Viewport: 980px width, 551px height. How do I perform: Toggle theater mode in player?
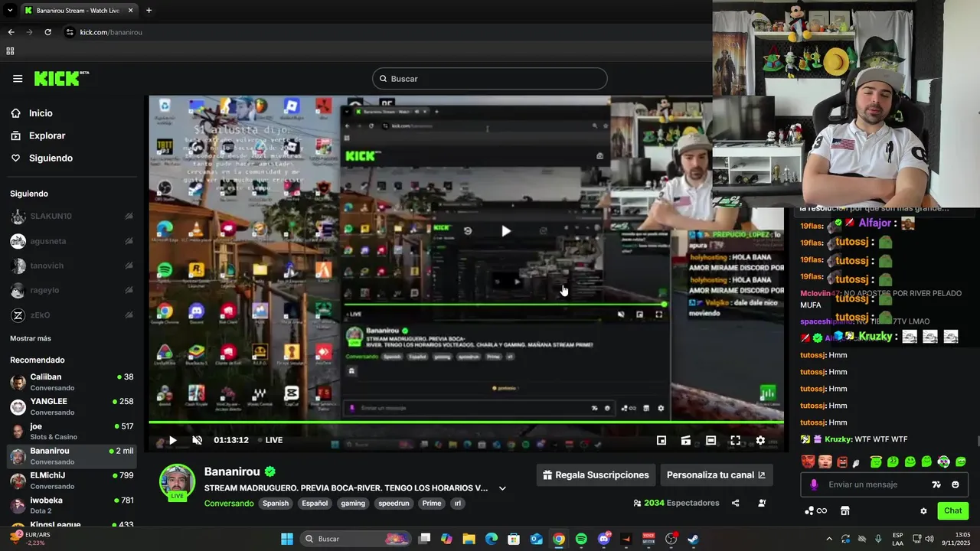pyautogui.click(x=710, y=440)
